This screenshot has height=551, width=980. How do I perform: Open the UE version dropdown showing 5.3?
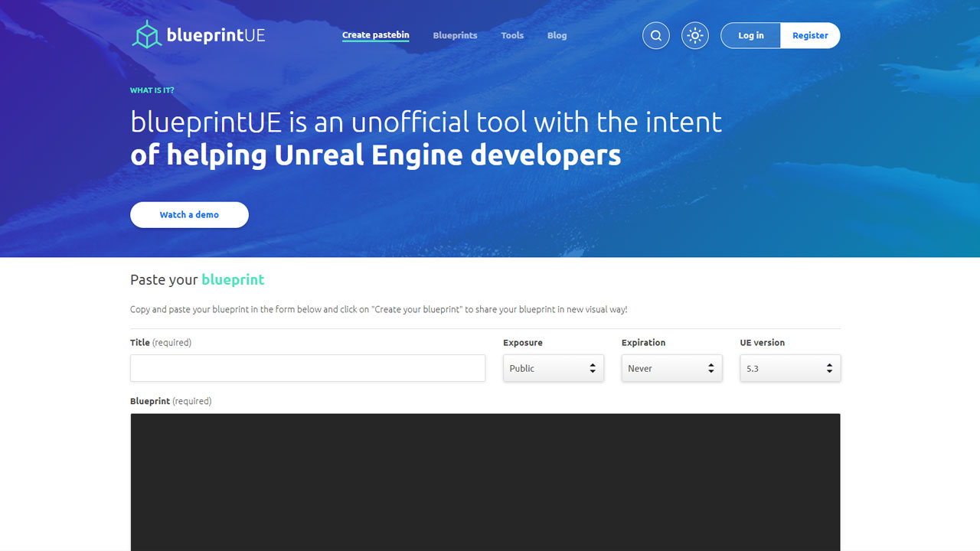coord(790,368)
